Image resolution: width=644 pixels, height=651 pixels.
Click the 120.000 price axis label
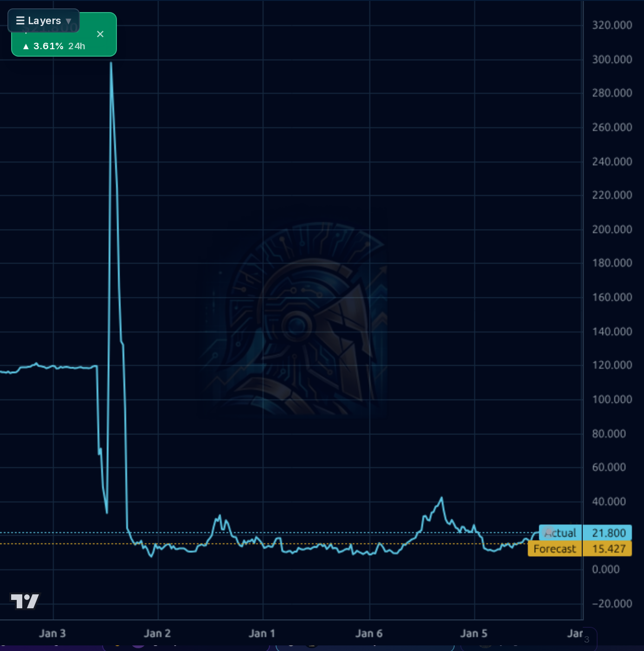click(x=612, y=365)
